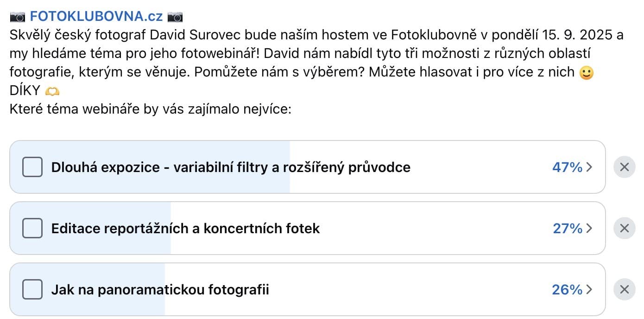Remove the Dlouhá expozice option with its X icon
Image resolution: width=644 pixels, height=319 pixels.
[x=624, y=167]
